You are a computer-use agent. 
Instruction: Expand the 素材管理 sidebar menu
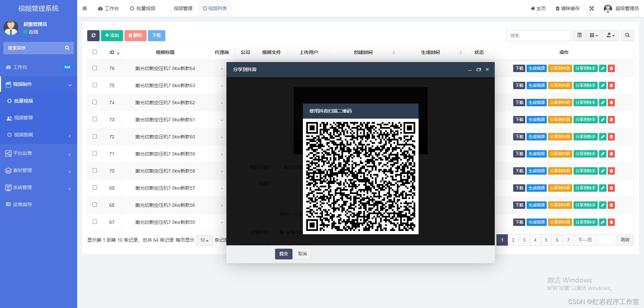[39, 171]
